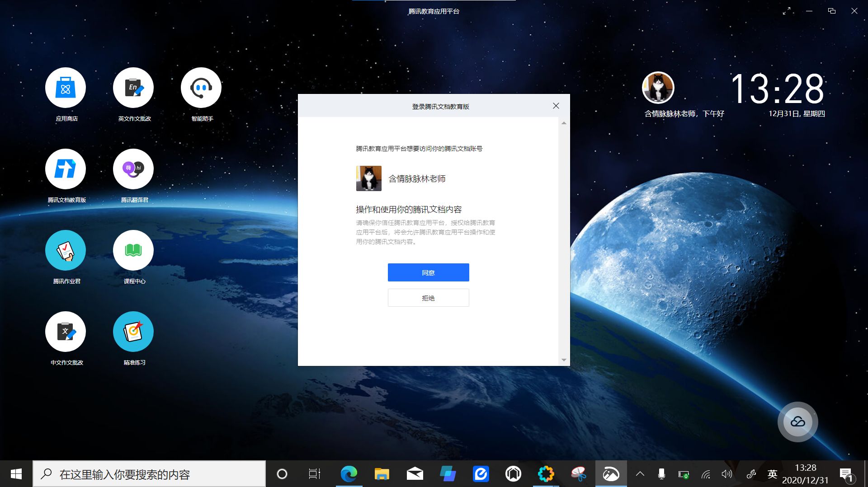Restore down the platform window
868x487 pixels.
coord(832,11)
